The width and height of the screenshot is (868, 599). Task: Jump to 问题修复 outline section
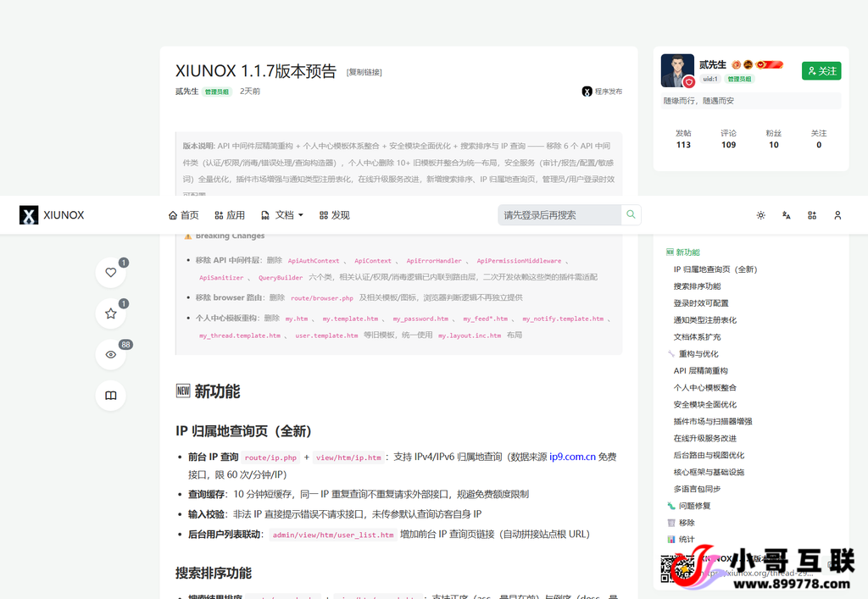point(689,506)
